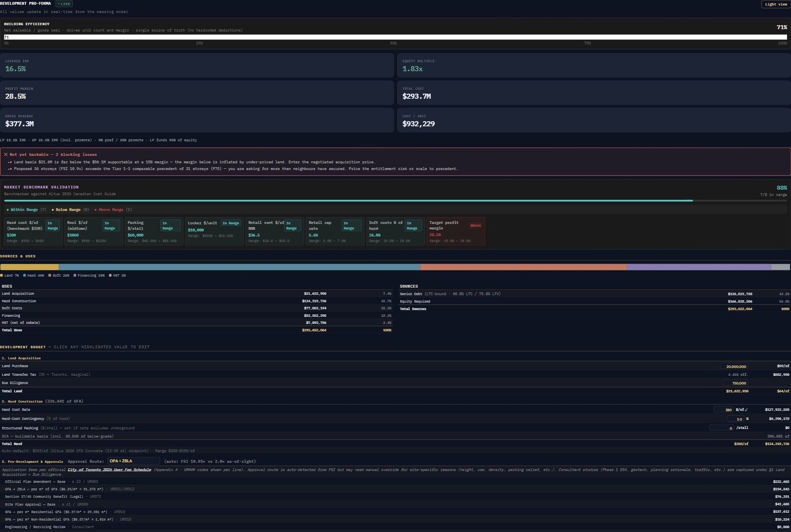Select the Financing uses row

[197, 316]
